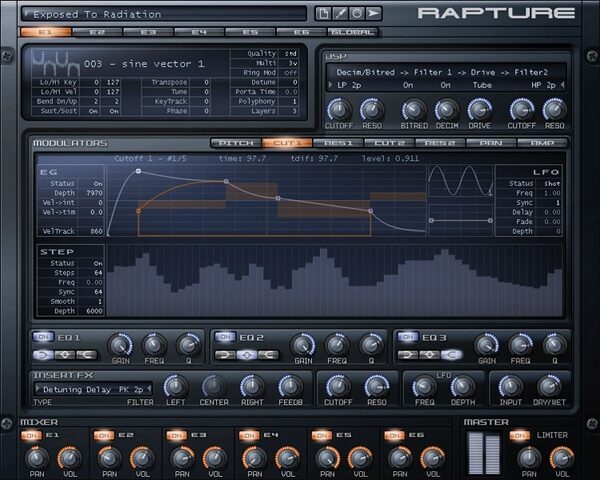The width and height of the screenshot is (600, 480).
Task: Click the oscillator waveform thumbnail
Action: coord(55,63)
